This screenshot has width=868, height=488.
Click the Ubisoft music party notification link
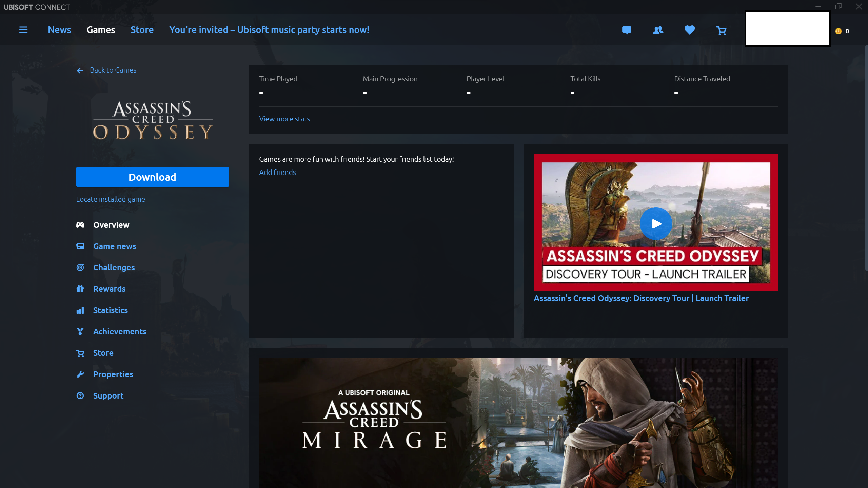pos(270,29)
